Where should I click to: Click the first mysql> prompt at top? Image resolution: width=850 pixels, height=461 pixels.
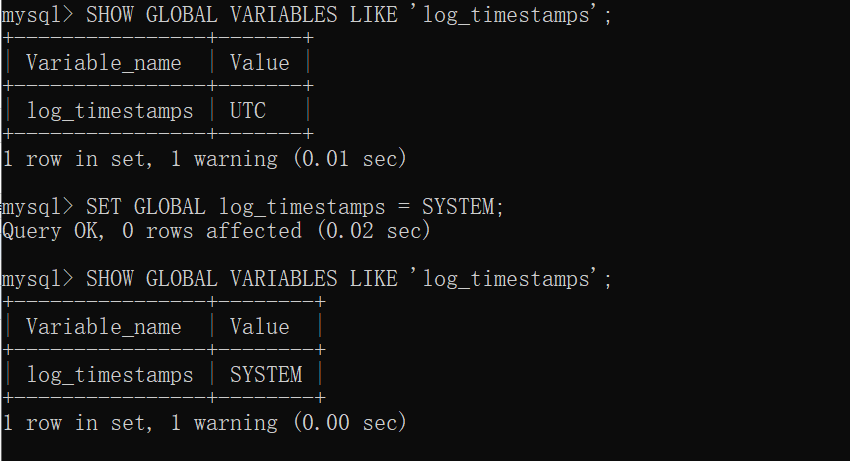37,15
